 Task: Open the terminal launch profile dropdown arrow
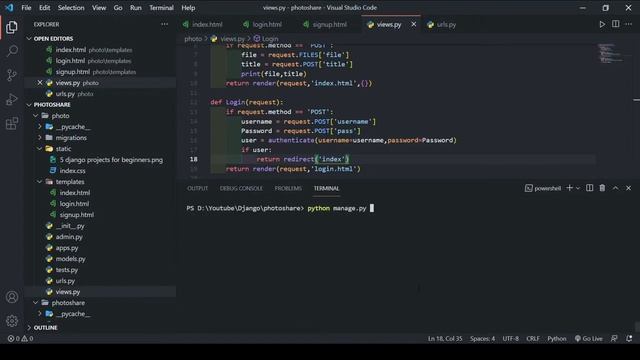pos(578,188)
